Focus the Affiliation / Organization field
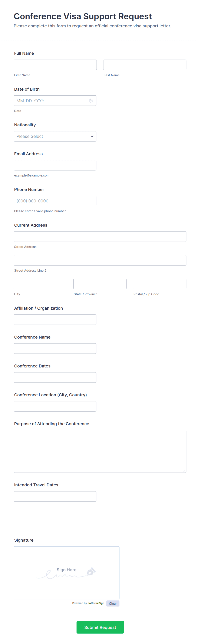This screenshot has height=644, width=198. (55, 320)
